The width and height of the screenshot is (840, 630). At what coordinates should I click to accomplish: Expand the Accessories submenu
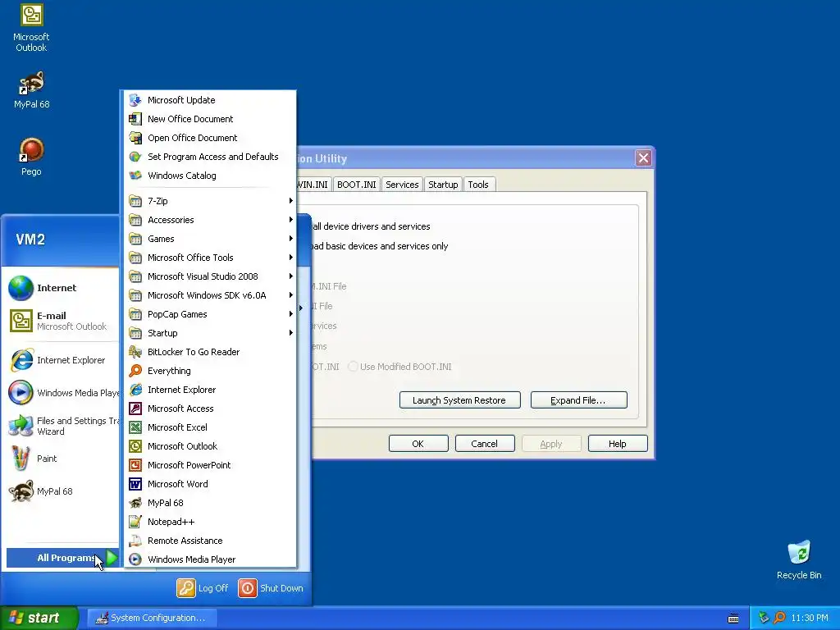pos(210,220)
